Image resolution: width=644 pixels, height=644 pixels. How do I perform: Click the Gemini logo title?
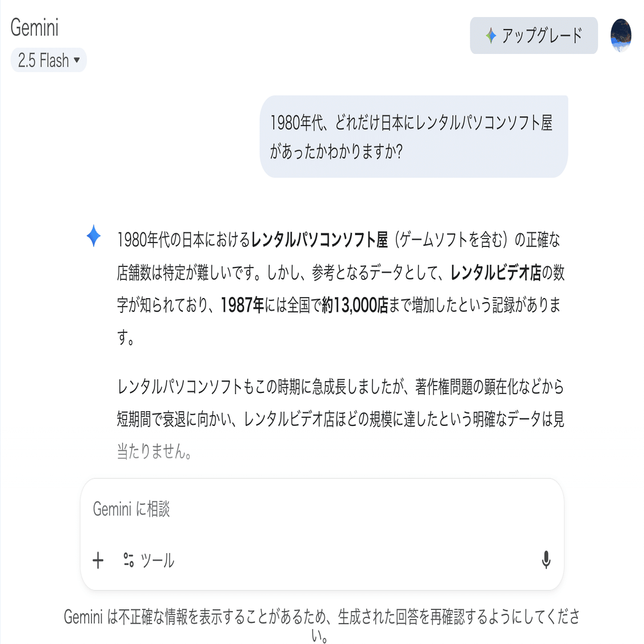(x=35, y=27)
